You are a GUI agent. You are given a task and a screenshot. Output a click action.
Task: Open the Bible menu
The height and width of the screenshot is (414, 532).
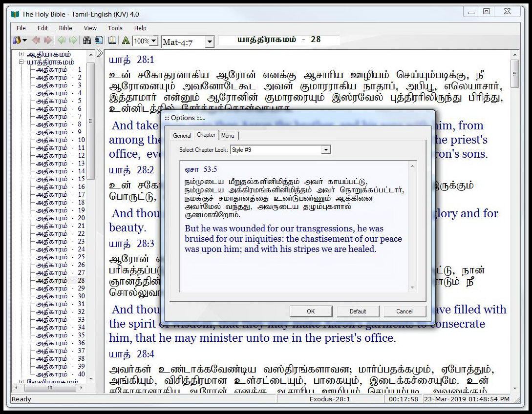[65, 28]
